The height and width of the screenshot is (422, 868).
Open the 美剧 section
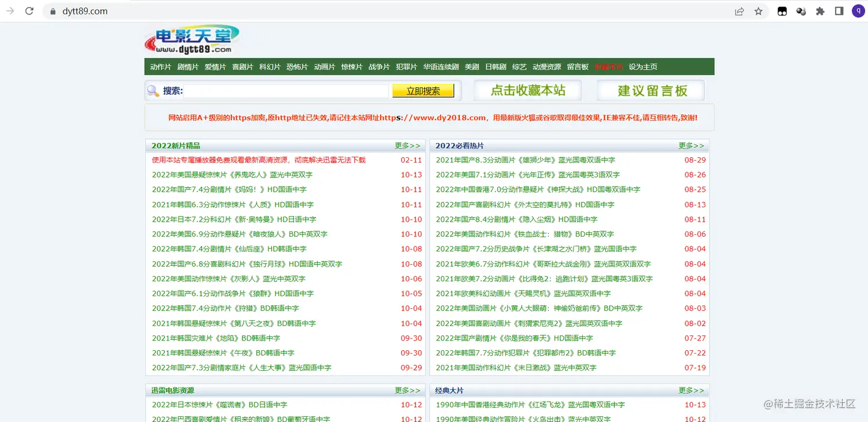pyautogui.click(x=472, y=67)
